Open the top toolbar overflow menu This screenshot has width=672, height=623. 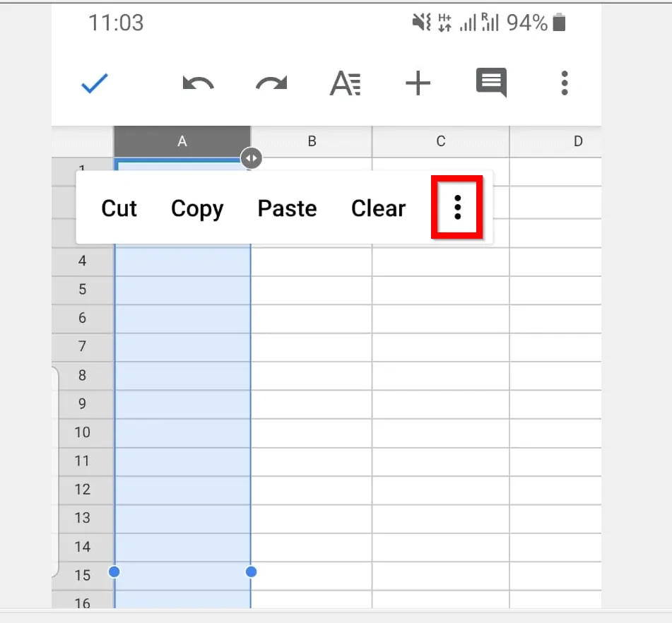tap(564, 83)
